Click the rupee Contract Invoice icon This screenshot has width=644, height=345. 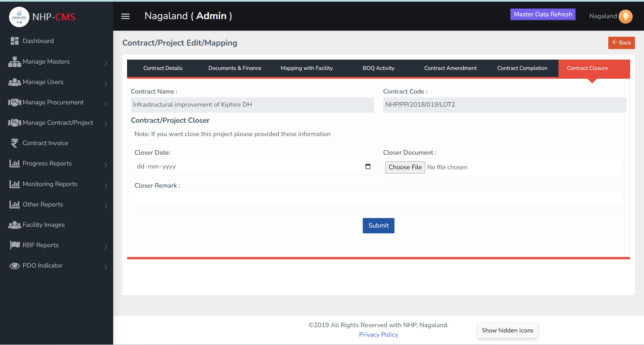14,143
